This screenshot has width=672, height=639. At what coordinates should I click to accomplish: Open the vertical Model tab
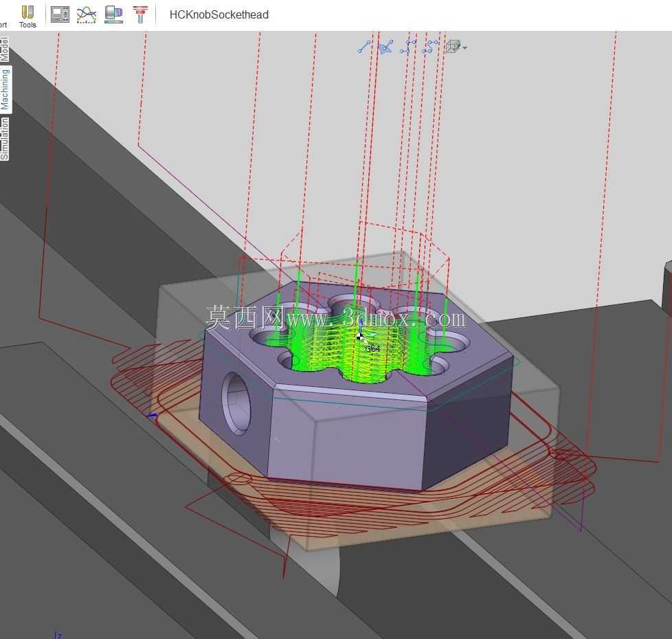4,48
